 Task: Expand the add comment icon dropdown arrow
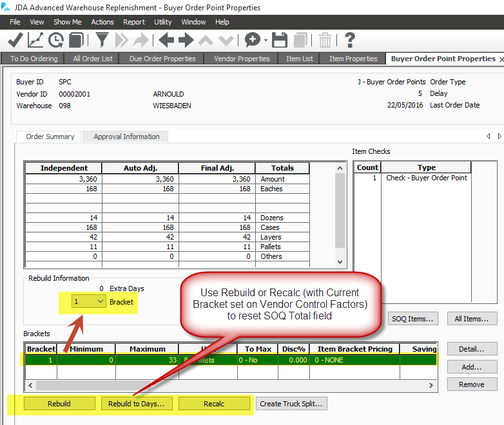(266, 41)
